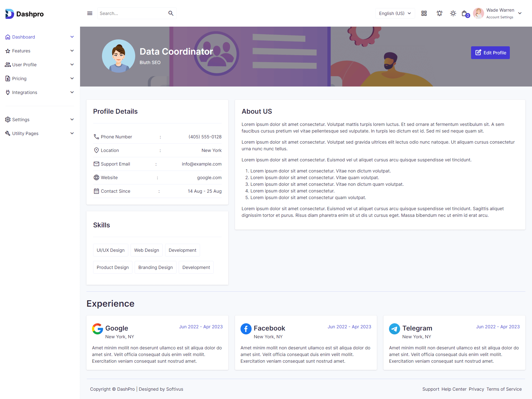Image resolution: width=532 pixels, height=399 pixels.
Task: Open the notifications bell
Action: coord(439,13)
